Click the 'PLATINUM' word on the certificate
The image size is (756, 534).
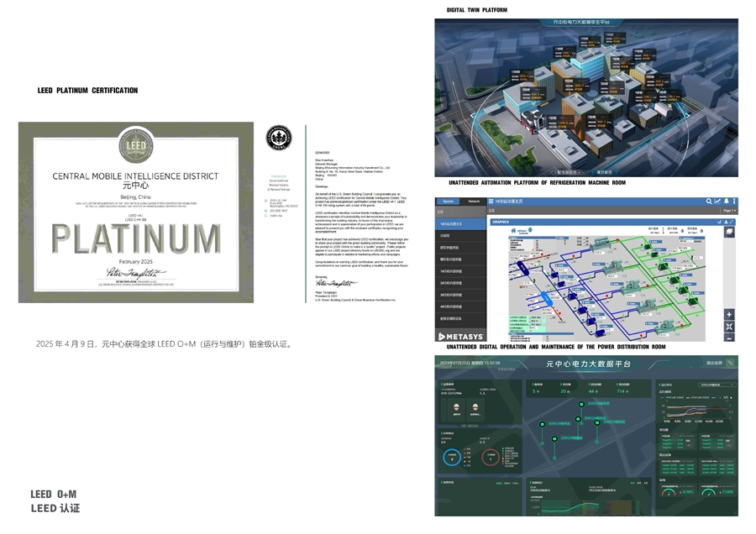coord(136,238)
